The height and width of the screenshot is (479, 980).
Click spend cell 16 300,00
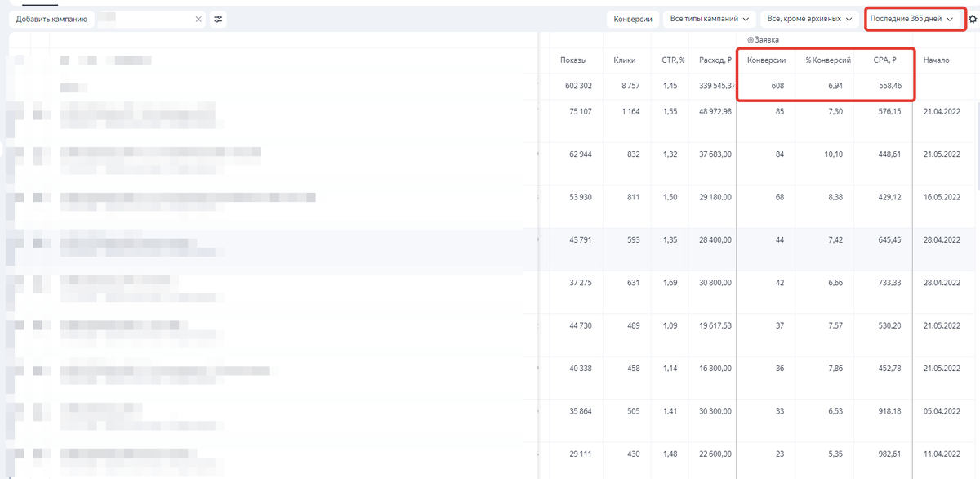[x=714, y=369]
